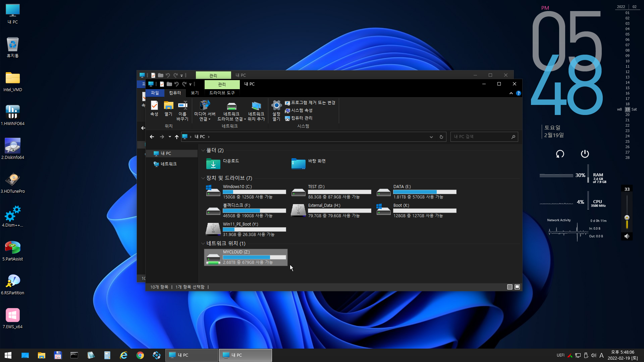Click 프로그램 제거 또는 변경
644x362 pixels.
click(x=310, y=103)
